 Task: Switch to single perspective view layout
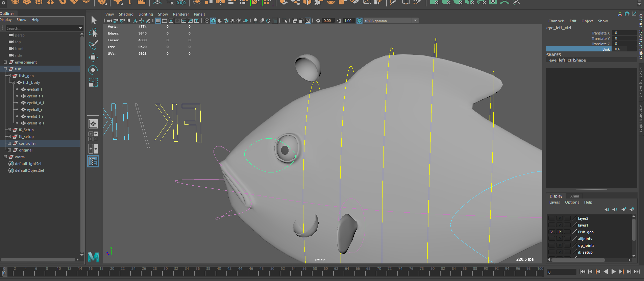click(93, 124)
